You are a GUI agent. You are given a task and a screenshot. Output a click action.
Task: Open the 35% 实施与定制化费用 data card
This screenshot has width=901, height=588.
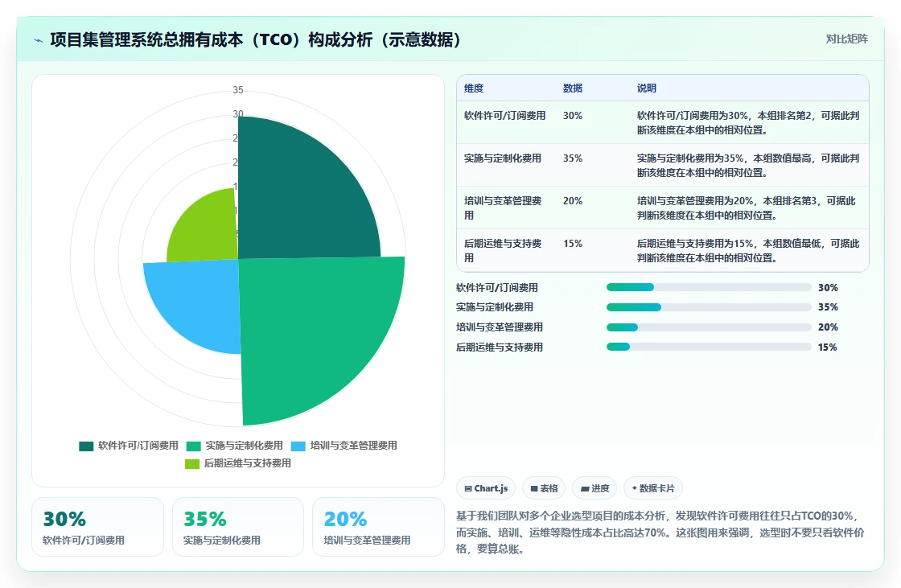(238, 527)
